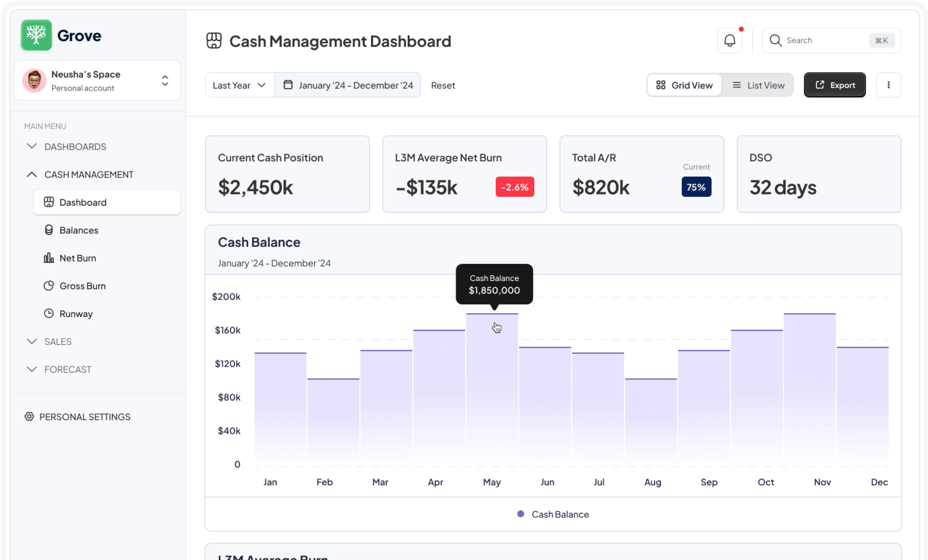Click the notification bell icon
Screen dimensions: 928x560
click(729, 41)
